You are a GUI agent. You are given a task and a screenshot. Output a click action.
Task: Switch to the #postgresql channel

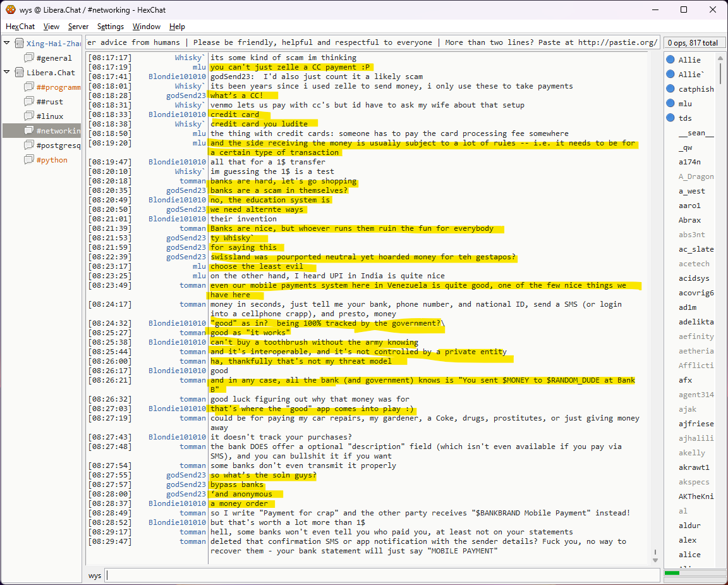(58, 145)
